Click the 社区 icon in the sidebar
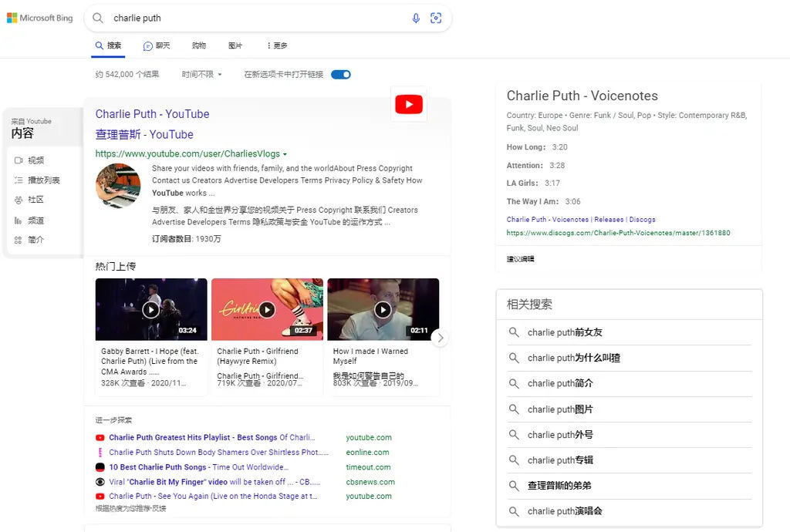This screenshot has height=532, width=790. pos(19,200)
